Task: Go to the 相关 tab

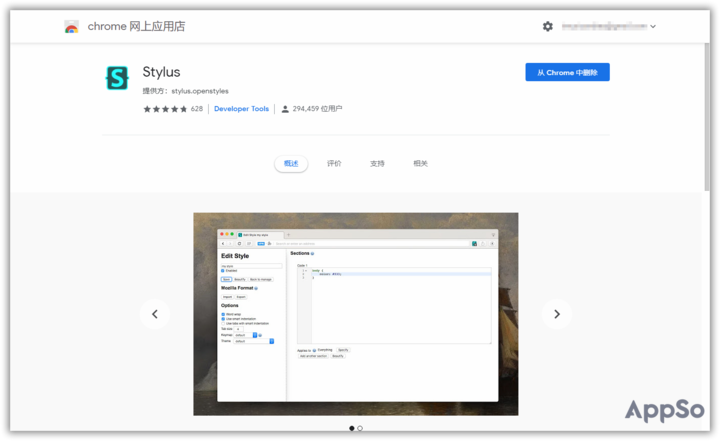Action: click(420, 164)
